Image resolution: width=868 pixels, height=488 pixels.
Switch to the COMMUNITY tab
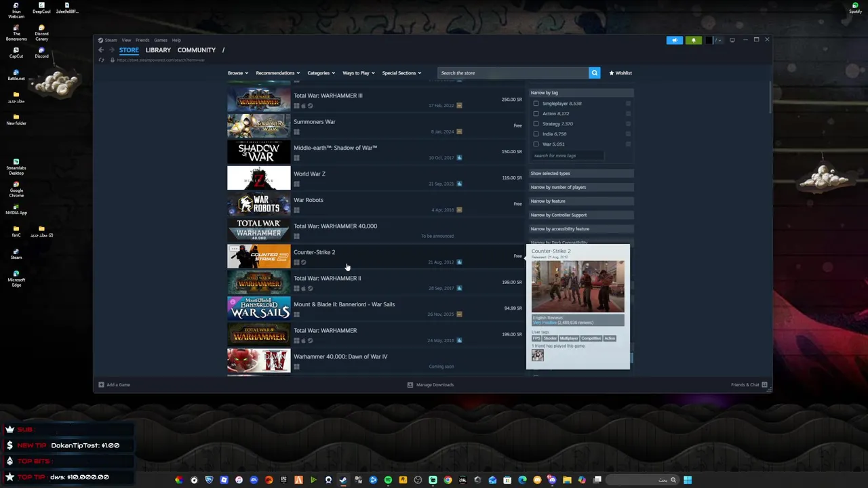196,50
